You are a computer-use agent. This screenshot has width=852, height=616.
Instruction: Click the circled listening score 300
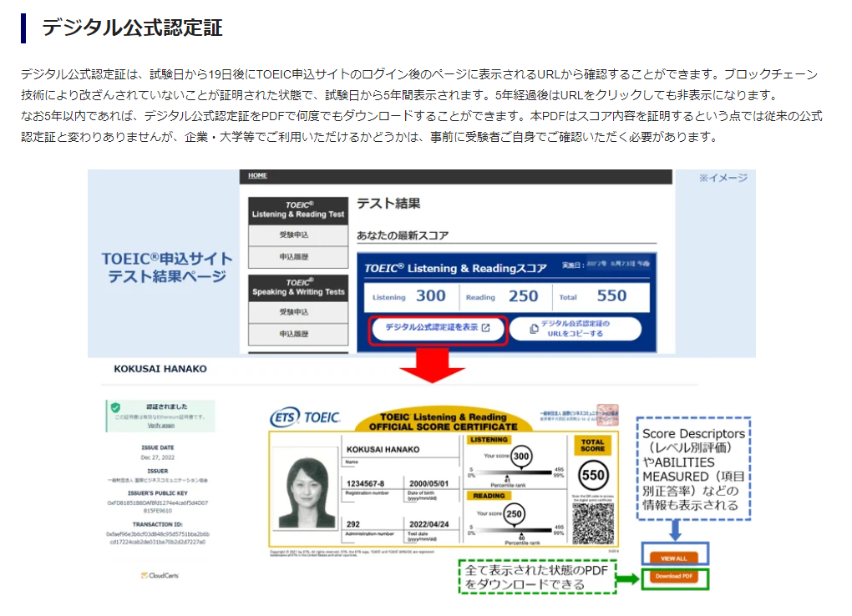(521, 457)
